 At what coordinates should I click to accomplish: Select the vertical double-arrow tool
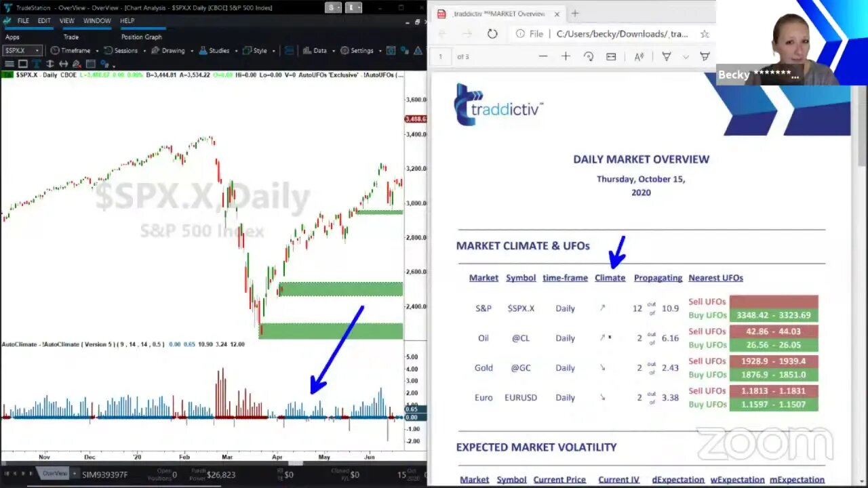tap(50, 64)
